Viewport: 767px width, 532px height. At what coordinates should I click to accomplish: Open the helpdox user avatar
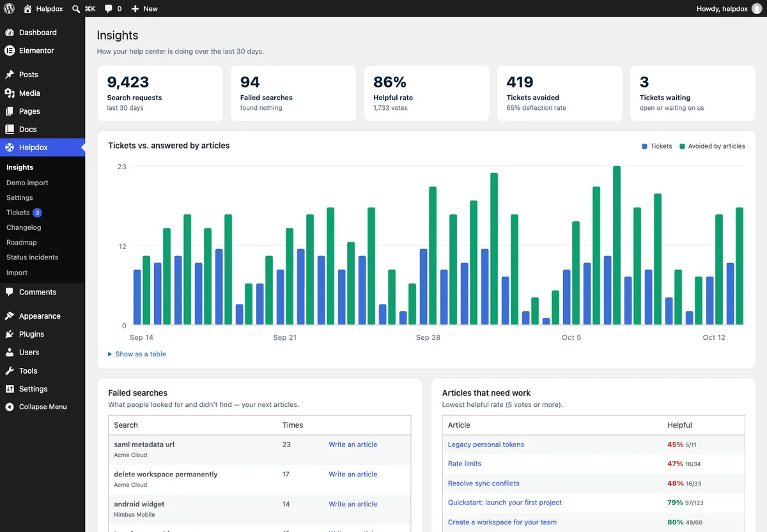tap(757, 9)
